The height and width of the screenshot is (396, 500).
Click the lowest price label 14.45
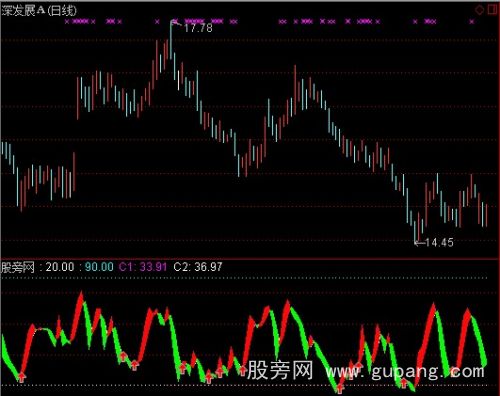[x=439, y=242]
